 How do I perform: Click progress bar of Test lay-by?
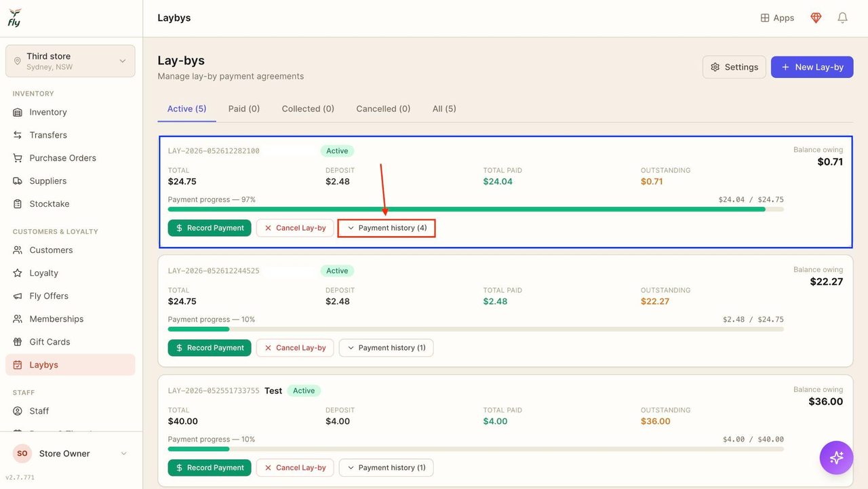tap(476, 449)
